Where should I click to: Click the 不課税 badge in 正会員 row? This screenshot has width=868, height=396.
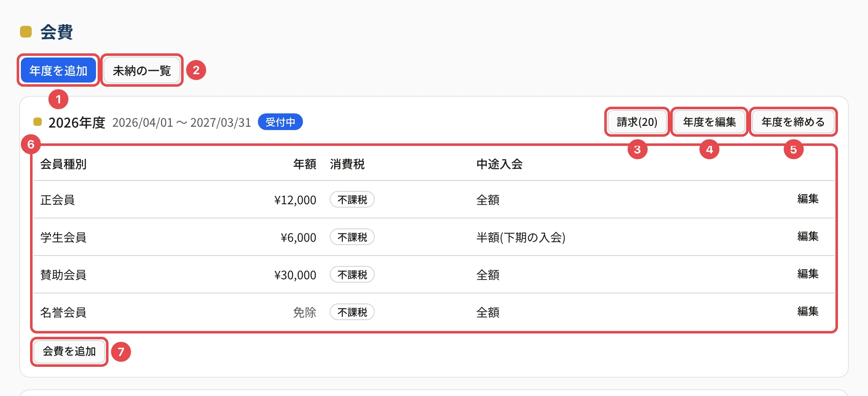[352, 200]
